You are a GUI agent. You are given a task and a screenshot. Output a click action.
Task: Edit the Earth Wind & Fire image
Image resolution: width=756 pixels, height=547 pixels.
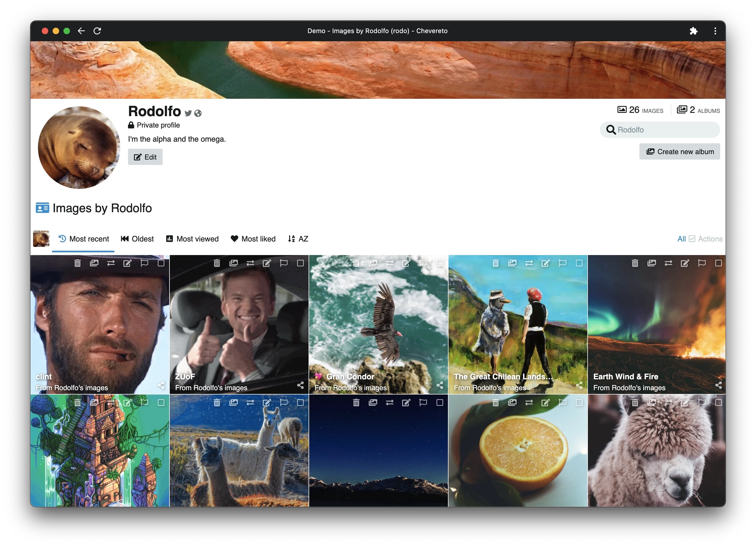point(685,263)
